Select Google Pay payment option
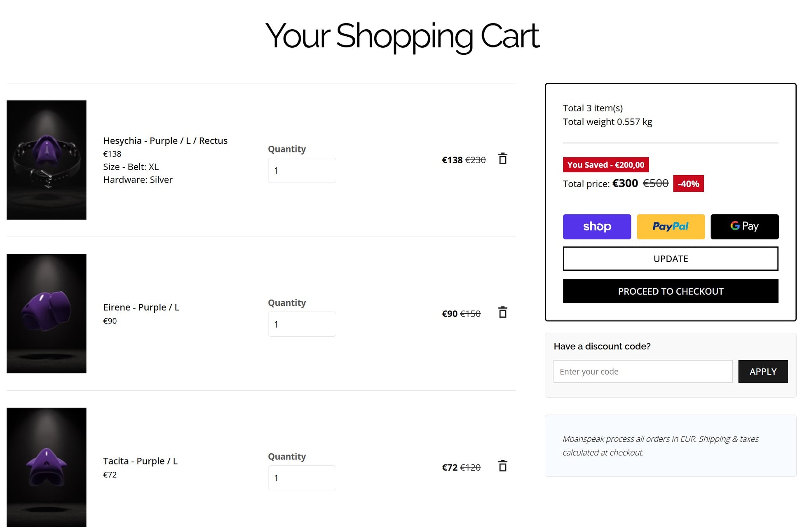 point(744,227)
